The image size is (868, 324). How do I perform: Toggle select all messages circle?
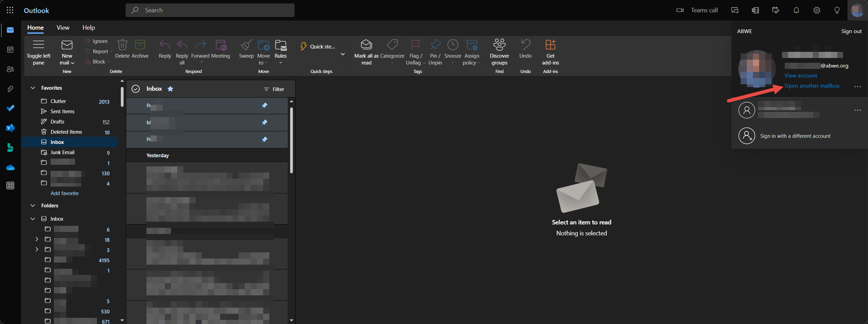(136, 89)
